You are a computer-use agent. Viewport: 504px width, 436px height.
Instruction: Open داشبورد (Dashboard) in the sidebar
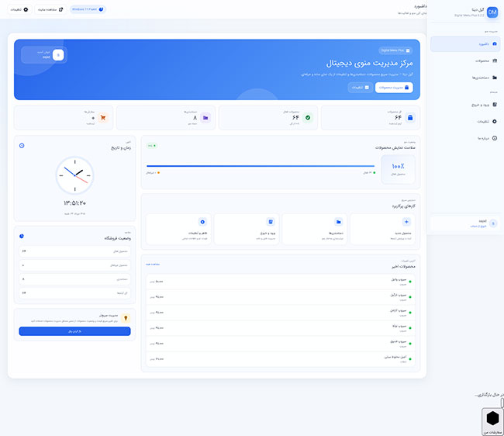(x=465, y=43)
